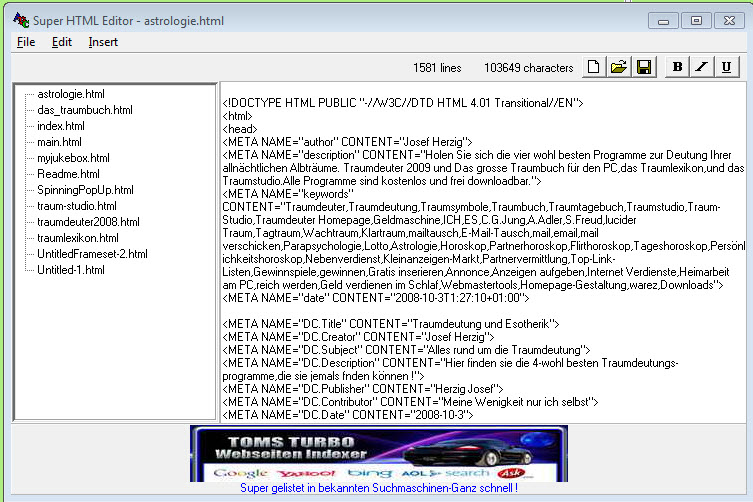Click the META date CONTENT line

point(376,298)
